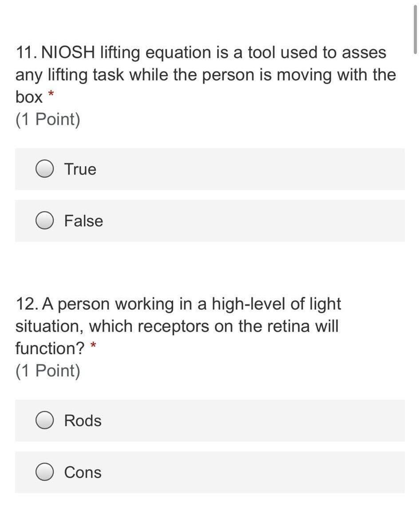Click the red asterisk after the word box

(50, 93)
